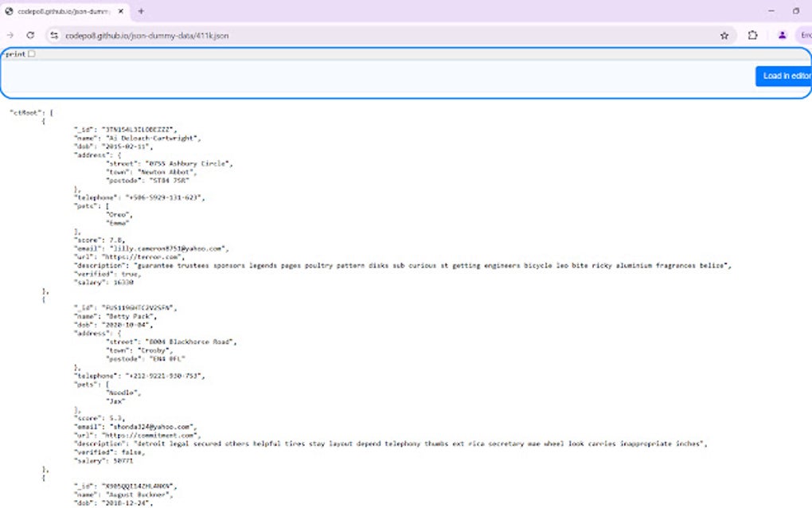This screenshot has height=508, width=812.
Task: View site information in the address bar
Action: point(54,36)
